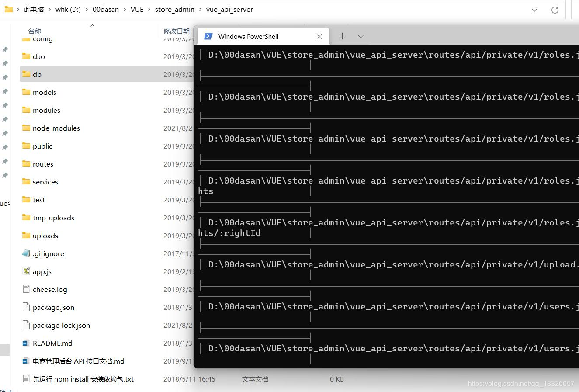Click the app.js script file icon

[26, 271]
